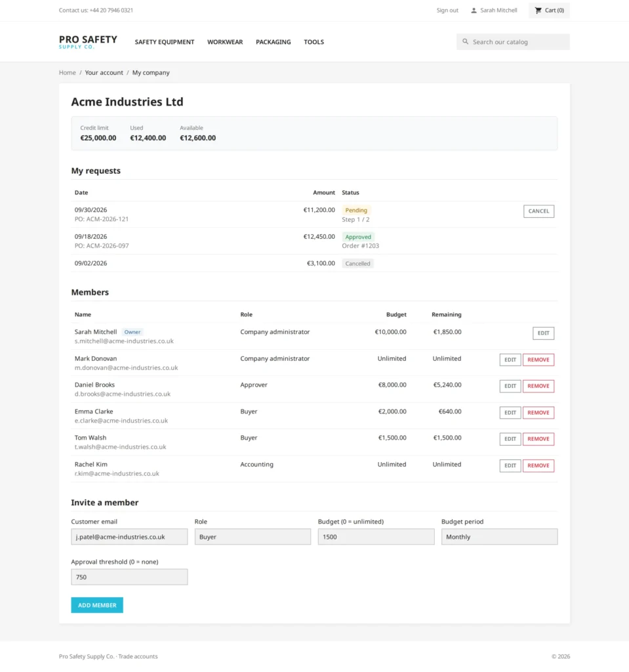629x672 pixels.
Task: Open the Safety Equipment menu
Action: click(x=165, y=42)
